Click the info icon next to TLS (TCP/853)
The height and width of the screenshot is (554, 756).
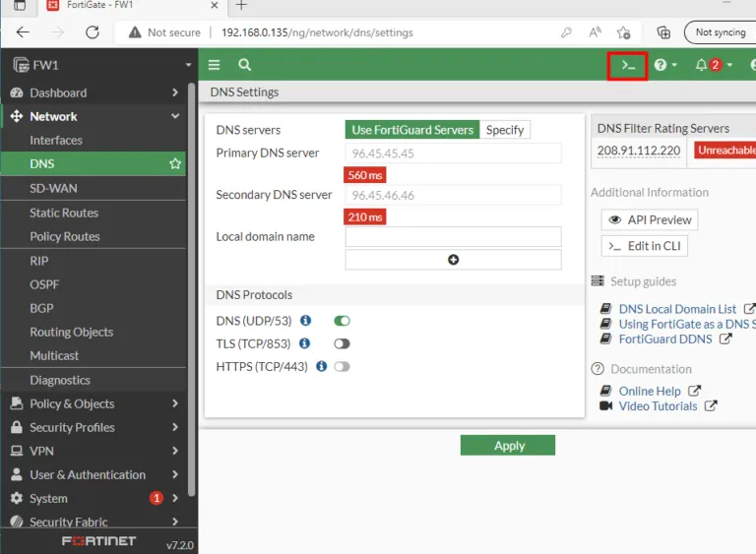(304, 342)
